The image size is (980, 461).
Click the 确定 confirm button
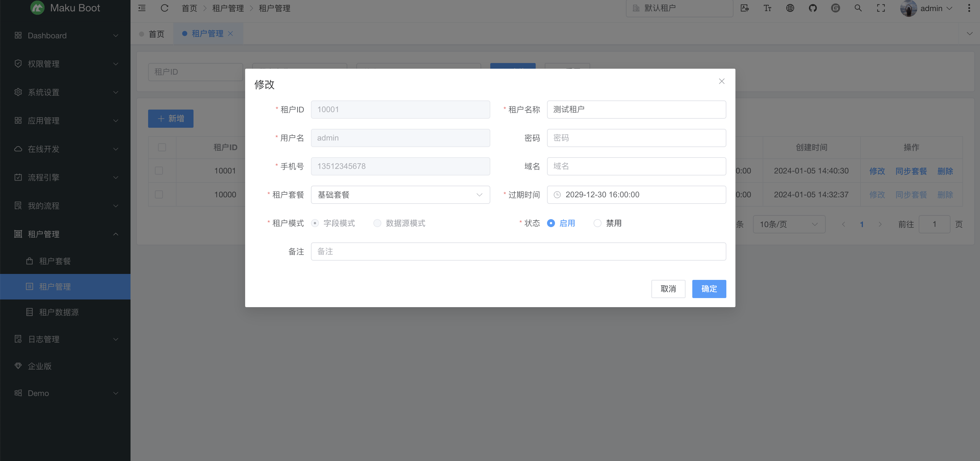tap(709, 289)
